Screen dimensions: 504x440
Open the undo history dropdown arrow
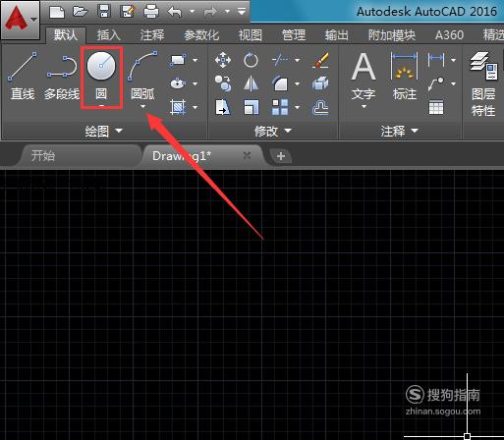pyautogui.click(x=193, y=12)
